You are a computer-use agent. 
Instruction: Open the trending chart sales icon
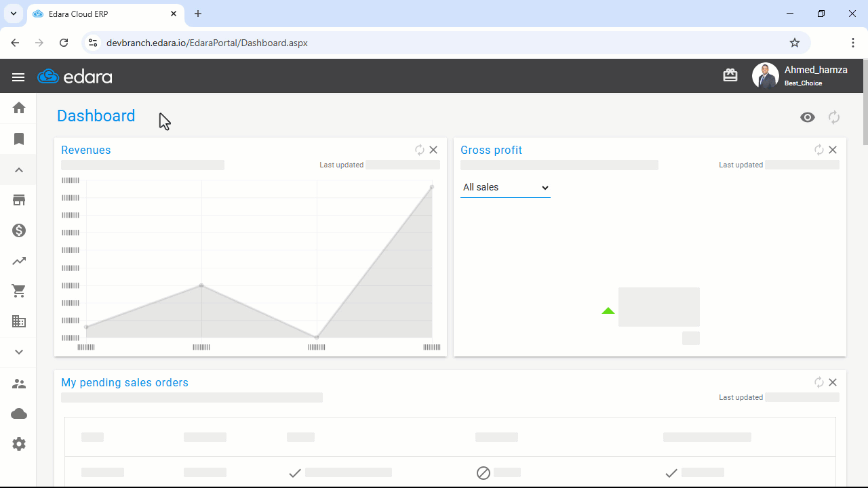19,261
